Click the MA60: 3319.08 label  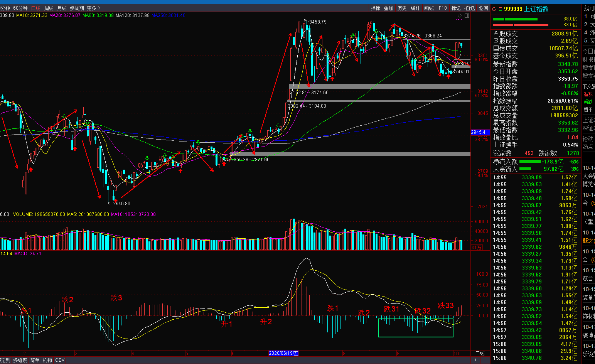point(98,15)
